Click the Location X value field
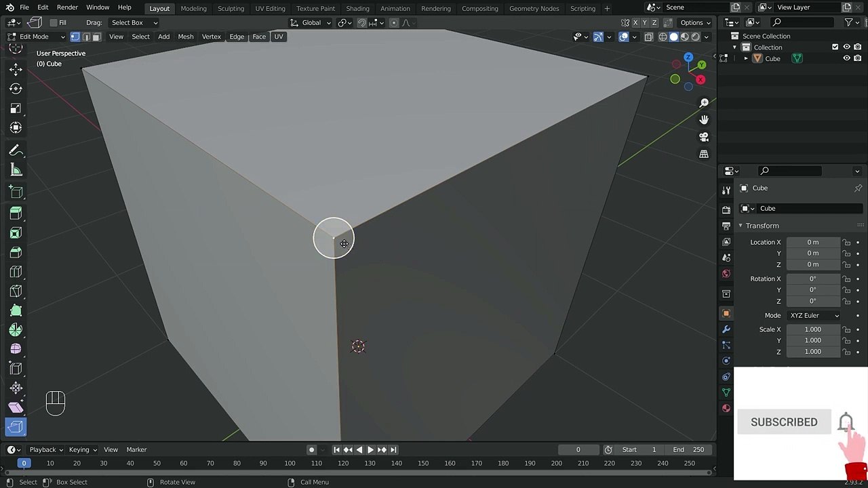 pos(812,242)
